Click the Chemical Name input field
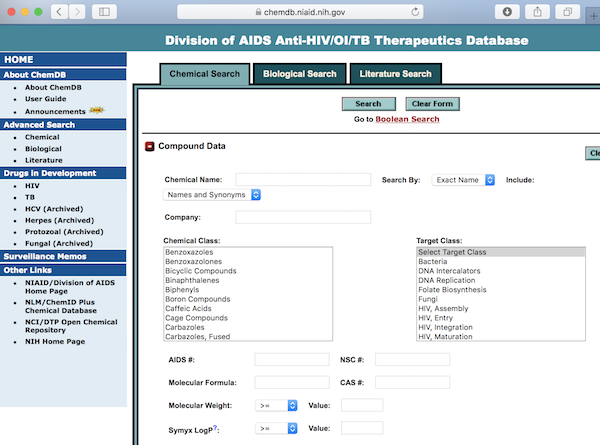The height and width of the screenshot is (445, 600). point(303,179)
